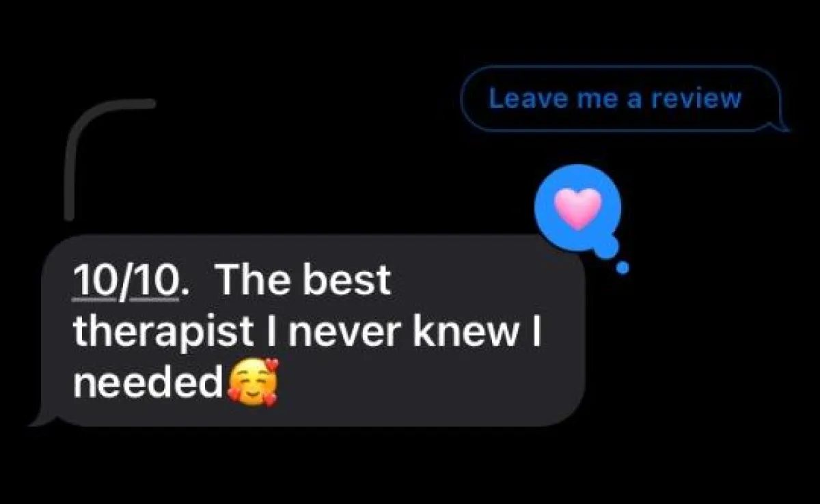Click 'The best' text in gray bubble
The height and width of the screenshot is (504, 820).
(x=303, y=279)
